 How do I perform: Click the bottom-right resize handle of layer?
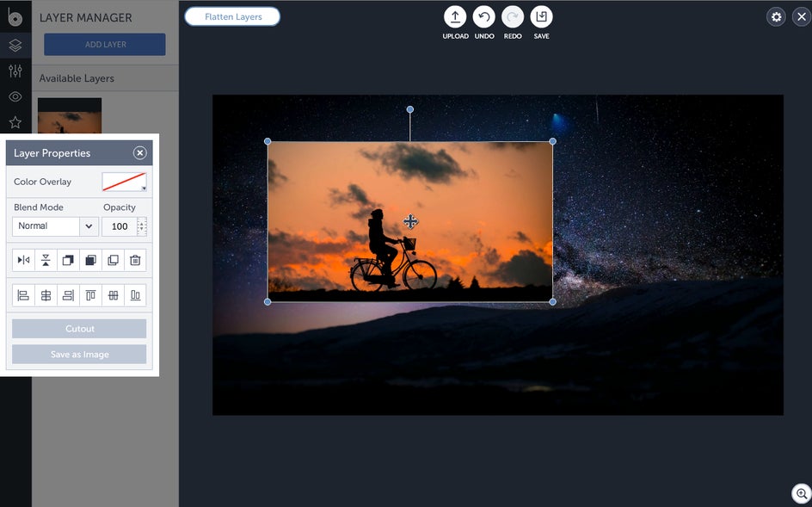point(552,302)
